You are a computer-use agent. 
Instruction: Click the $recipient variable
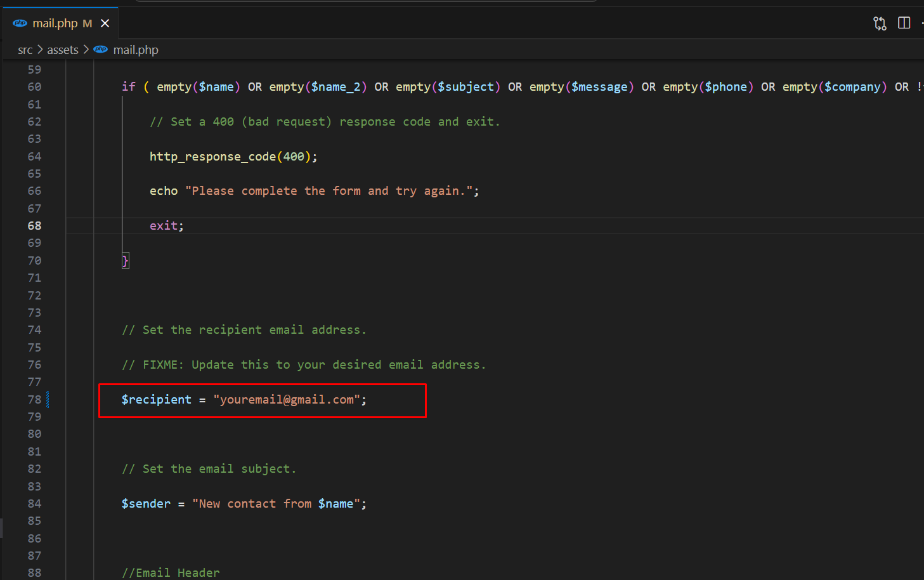click(157, 400)
